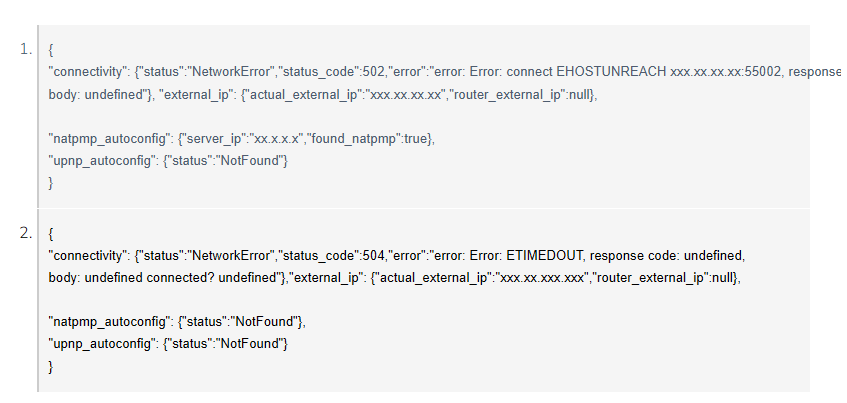The width and height of the screenshot is (847, 403).
Task: Click actual_external_ip xxx.xx.xx.xx in first block
Action: point(406,95)
